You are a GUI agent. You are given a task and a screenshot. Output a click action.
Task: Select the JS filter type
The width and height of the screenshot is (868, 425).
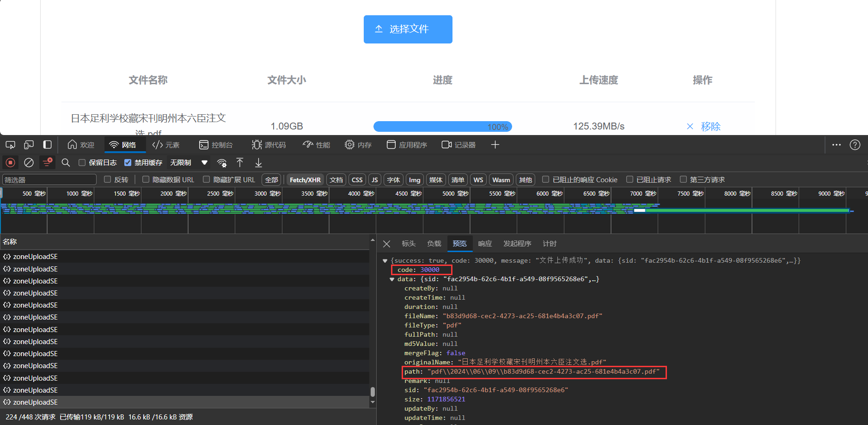pyautogui.click(x=375, y=180)
